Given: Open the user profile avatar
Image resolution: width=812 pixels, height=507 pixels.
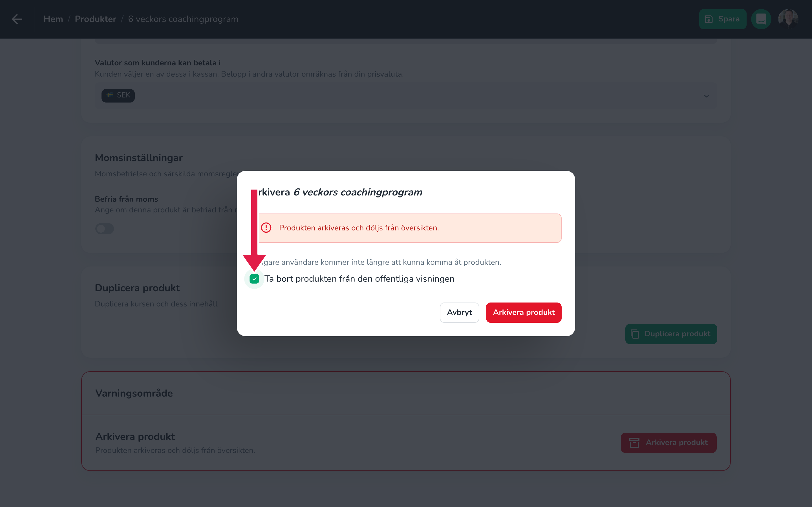Looking at the screenshot, I should click(x=788, y=19).
